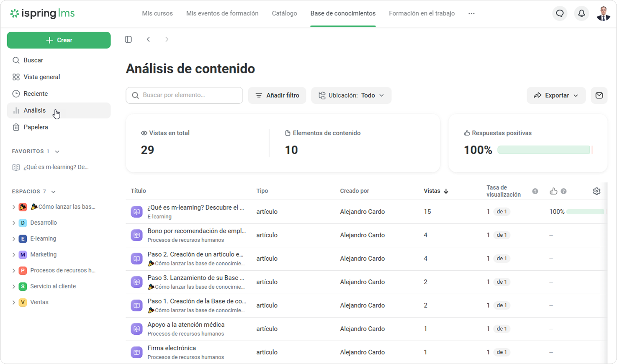Open Mis cursos tab
The width and height of the screenshot is (617, 364).
coord(157,13)
